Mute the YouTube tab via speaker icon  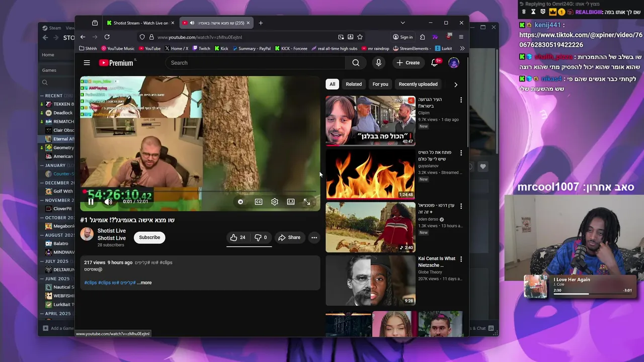(192, 23)
